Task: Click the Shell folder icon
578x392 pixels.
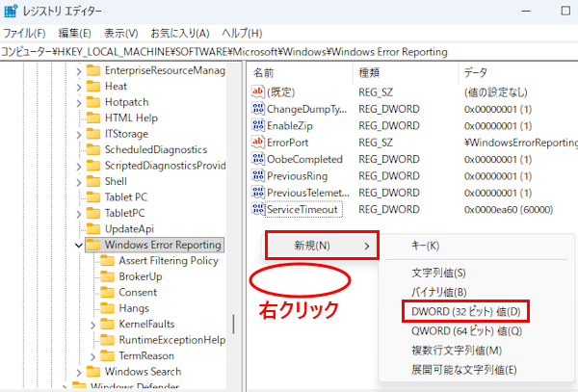Action: point(93,181)
